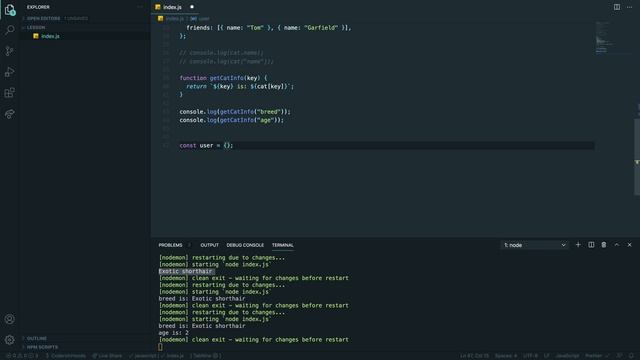640x360 pixels.
Task: Click the errors and warnings count in status bar
Action: tap(22, 356)
